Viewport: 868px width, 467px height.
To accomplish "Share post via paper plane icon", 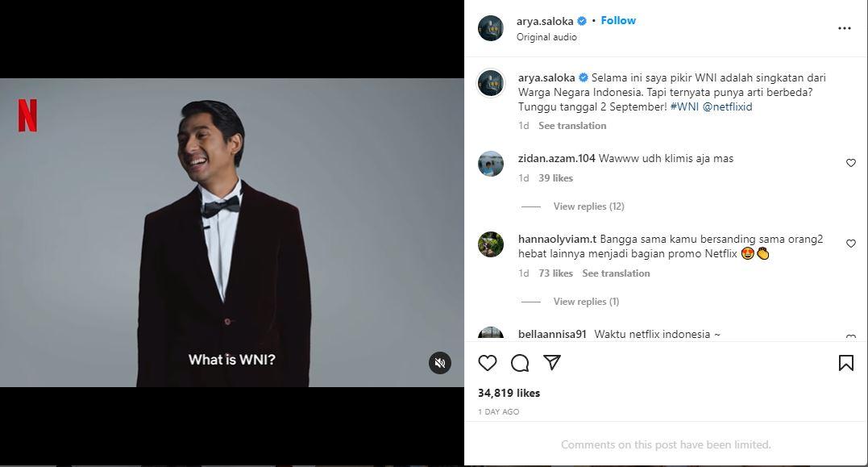I will [552, 363].
